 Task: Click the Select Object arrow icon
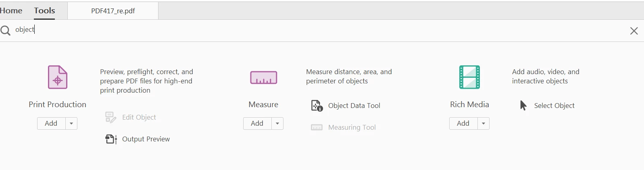pyautogui.click(x=523, y=106)
